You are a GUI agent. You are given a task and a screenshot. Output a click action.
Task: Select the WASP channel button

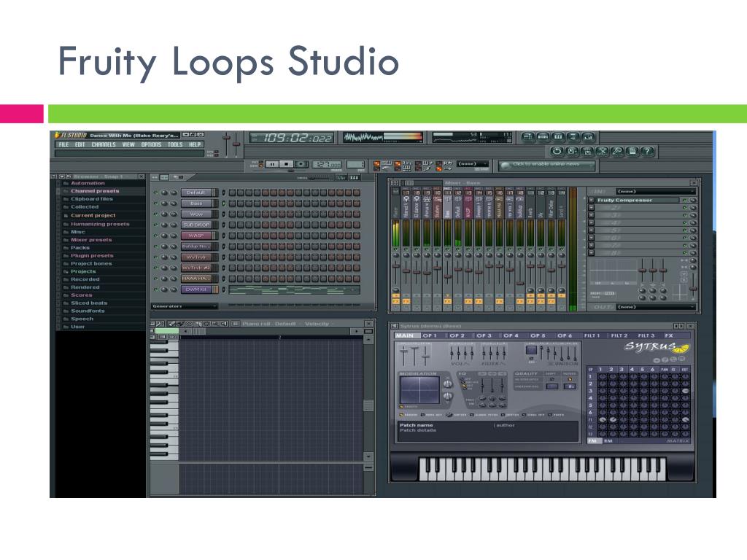[196, 236]
